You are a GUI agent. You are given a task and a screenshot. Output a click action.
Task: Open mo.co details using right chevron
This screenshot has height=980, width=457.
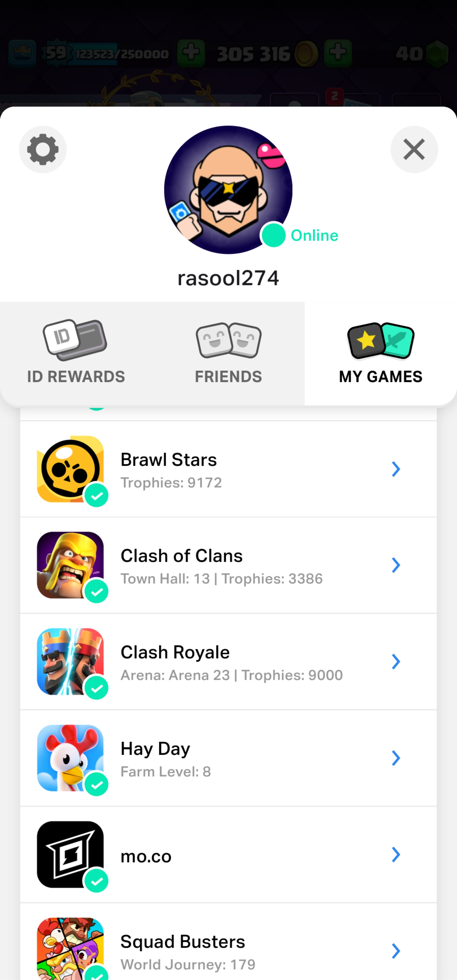pos(396,854)
